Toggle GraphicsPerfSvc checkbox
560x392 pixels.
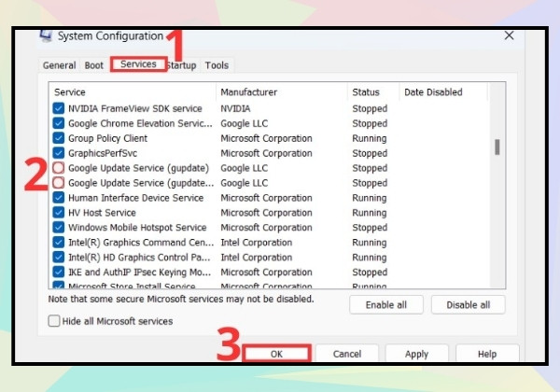pyautogui.click(x=58, y=153)
